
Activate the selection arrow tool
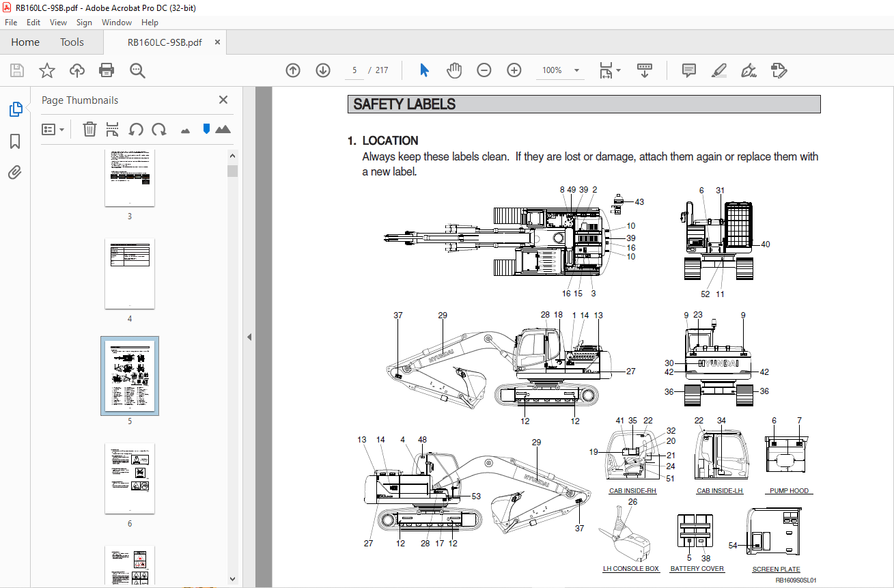(424, 70)
